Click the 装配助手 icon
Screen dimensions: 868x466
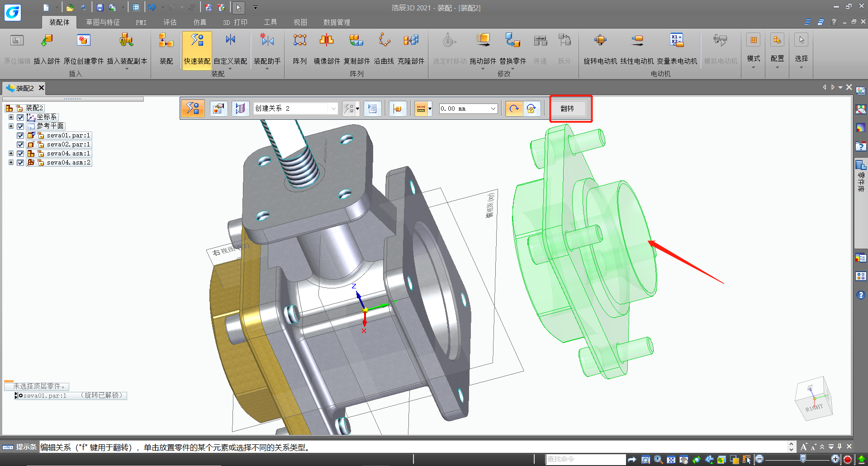pos(267,41)
